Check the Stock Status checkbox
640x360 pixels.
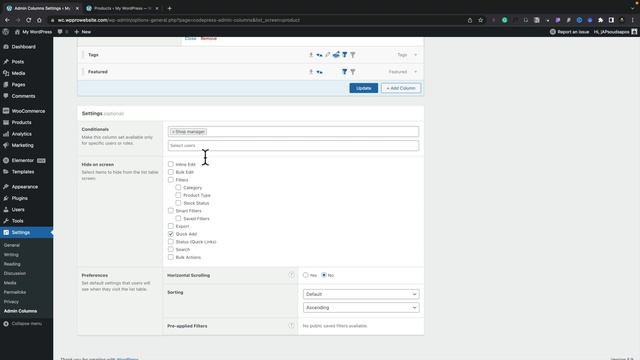tap(178, 203)
